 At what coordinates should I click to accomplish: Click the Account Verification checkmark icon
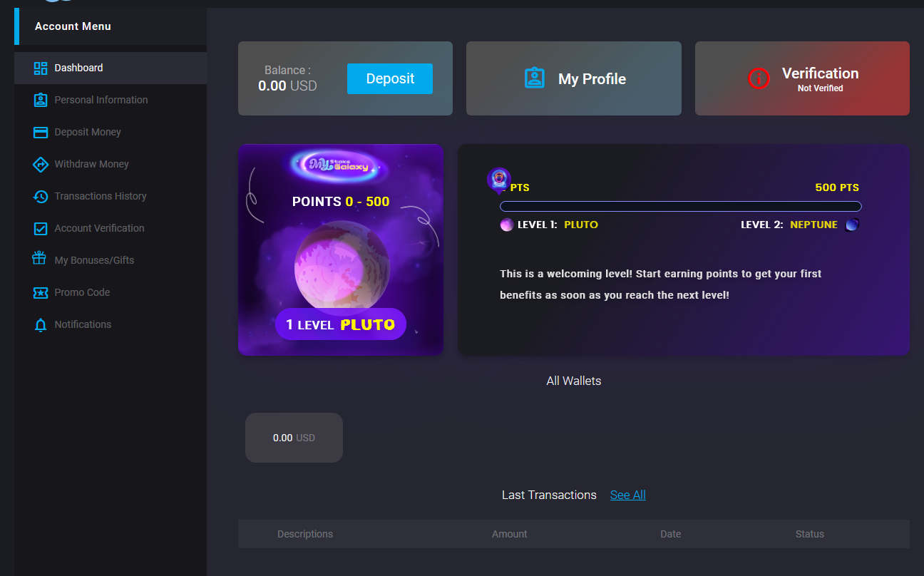point(41,228)
